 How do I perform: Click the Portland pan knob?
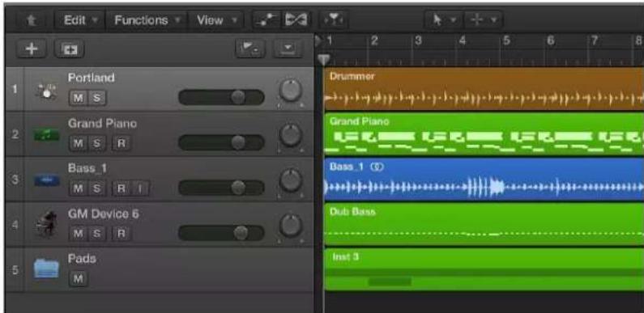[291, 91]
